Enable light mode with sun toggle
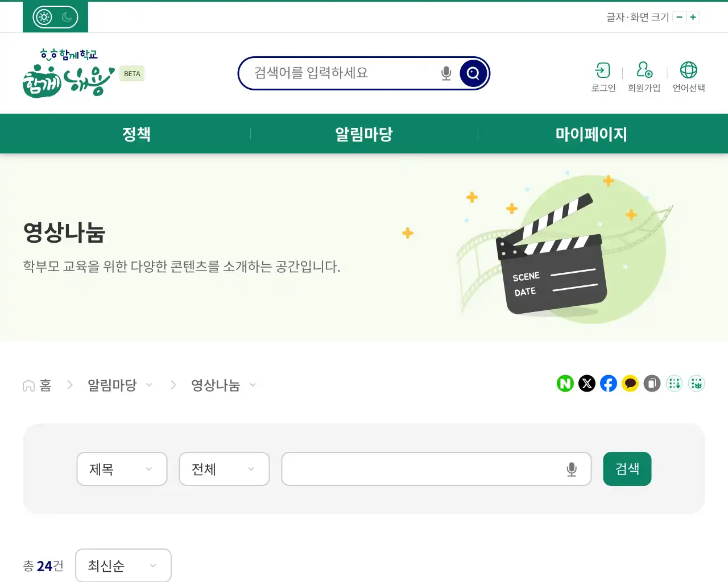The image size is (728, 582). 43,16
